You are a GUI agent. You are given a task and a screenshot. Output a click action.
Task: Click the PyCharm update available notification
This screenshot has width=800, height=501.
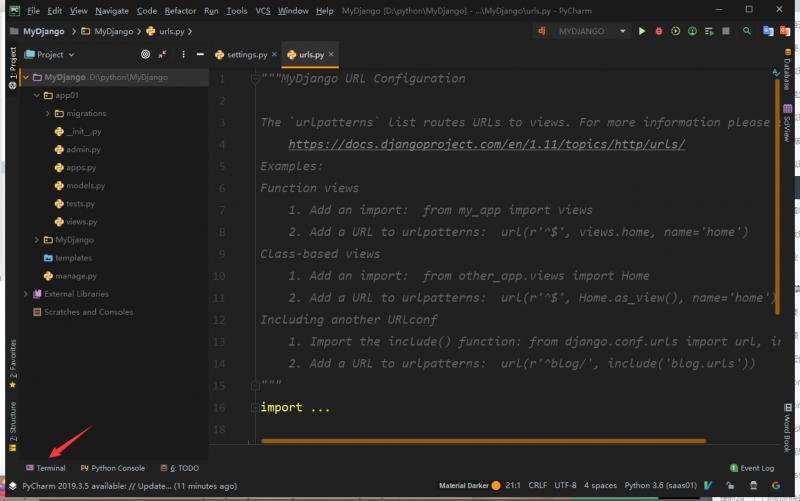point(130,486)
